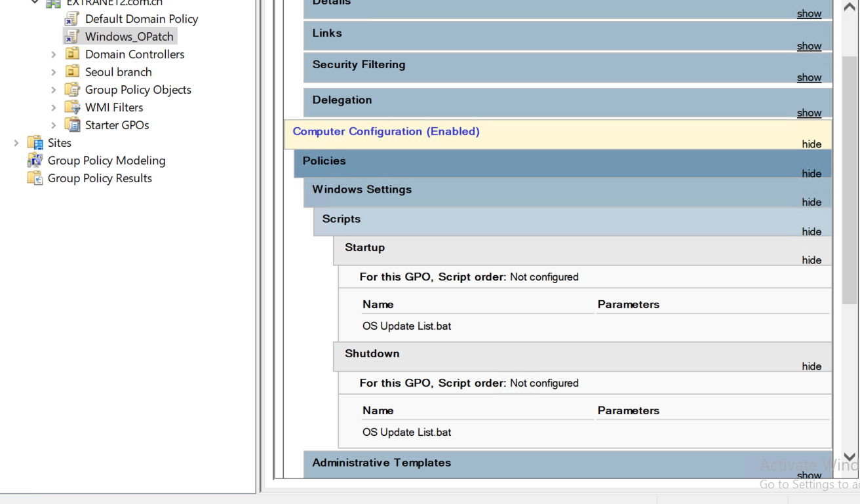Image resolution: width=860 pixels, height=504 pixels.
Task: Click the Windows_OPatch GPO icon
Action: coord(72,37)
